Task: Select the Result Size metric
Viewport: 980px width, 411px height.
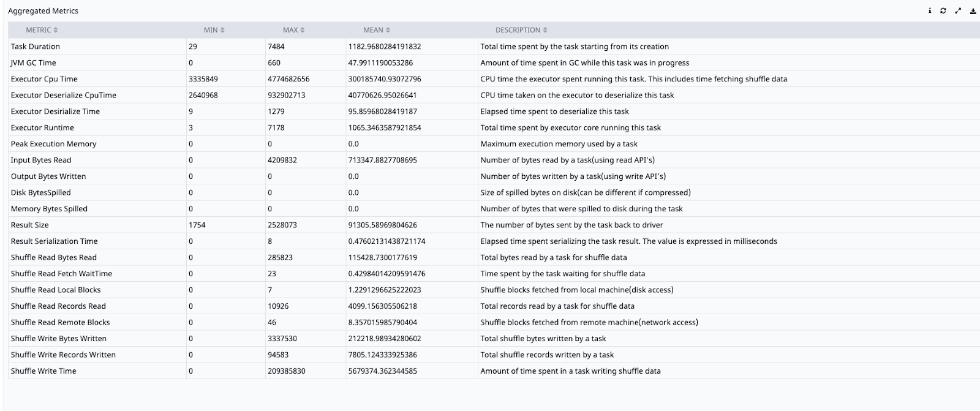Action: tap(29, 225)
